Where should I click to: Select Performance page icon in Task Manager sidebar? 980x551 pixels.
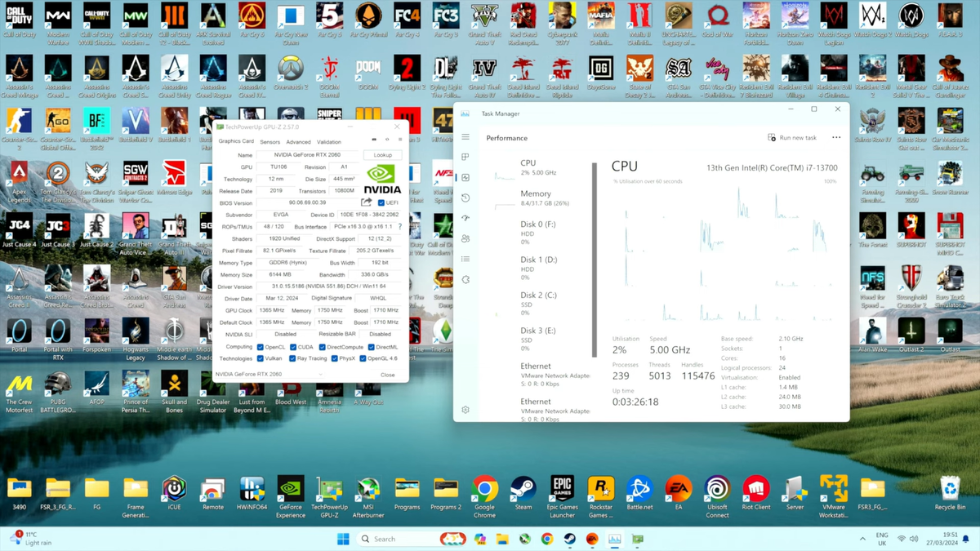point(465,177)
